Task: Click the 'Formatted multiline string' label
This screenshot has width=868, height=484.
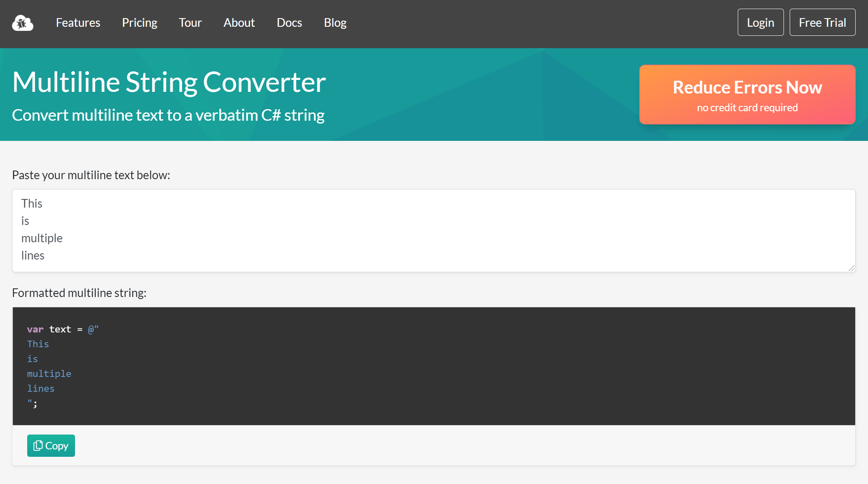Action: coord(80,293)
